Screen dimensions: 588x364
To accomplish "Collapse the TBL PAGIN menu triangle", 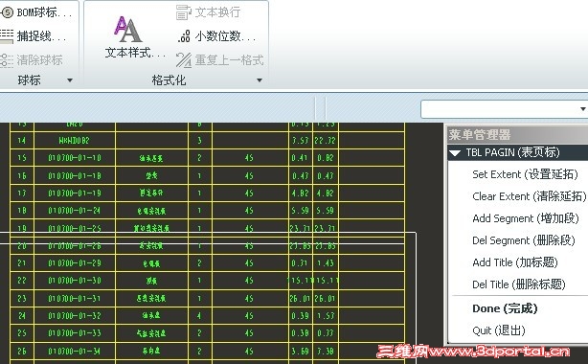I will 455,153.
